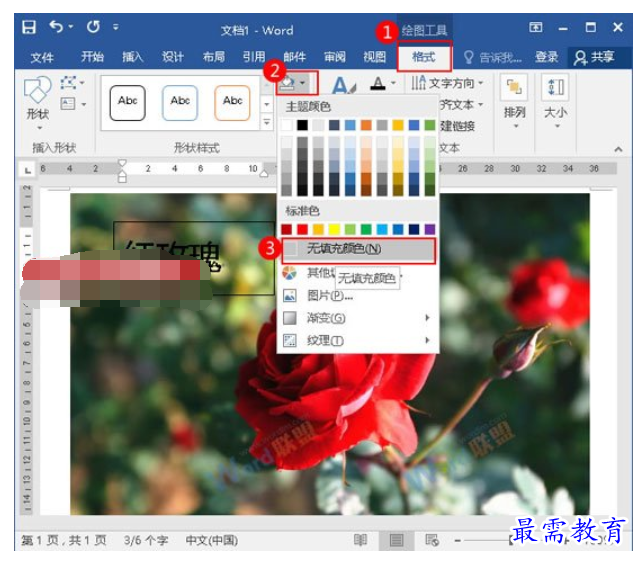Switch to Read Mode view icon
This screenshot has width=634, height=562.
[360, 540]
